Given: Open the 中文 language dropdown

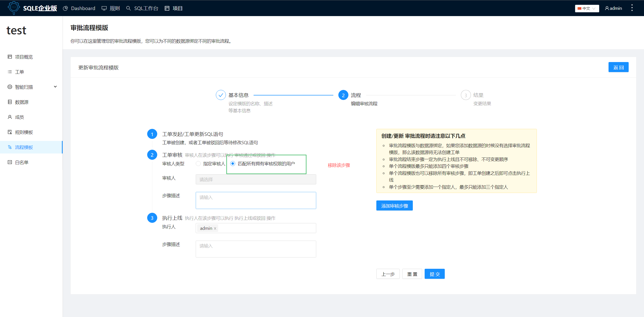Looking at the screenshot, I should pos(587,8).
